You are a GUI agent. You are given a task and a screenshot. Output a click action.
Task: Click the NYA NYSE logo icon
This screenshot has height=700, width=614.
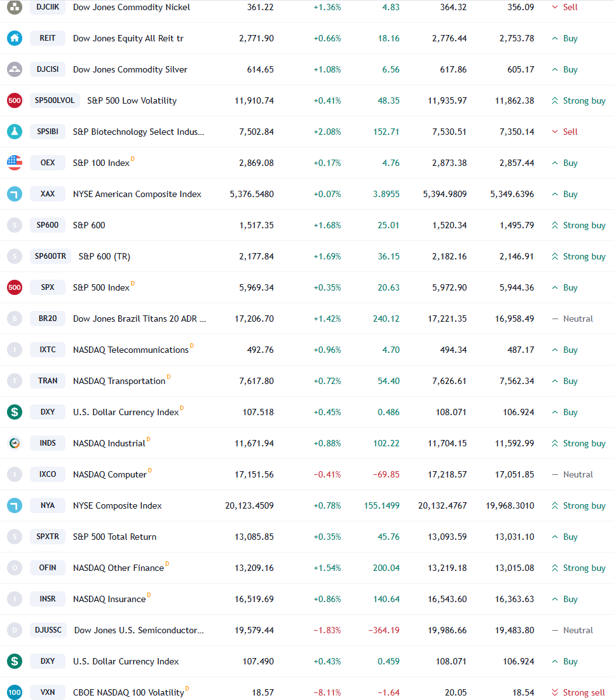[15, 505]
